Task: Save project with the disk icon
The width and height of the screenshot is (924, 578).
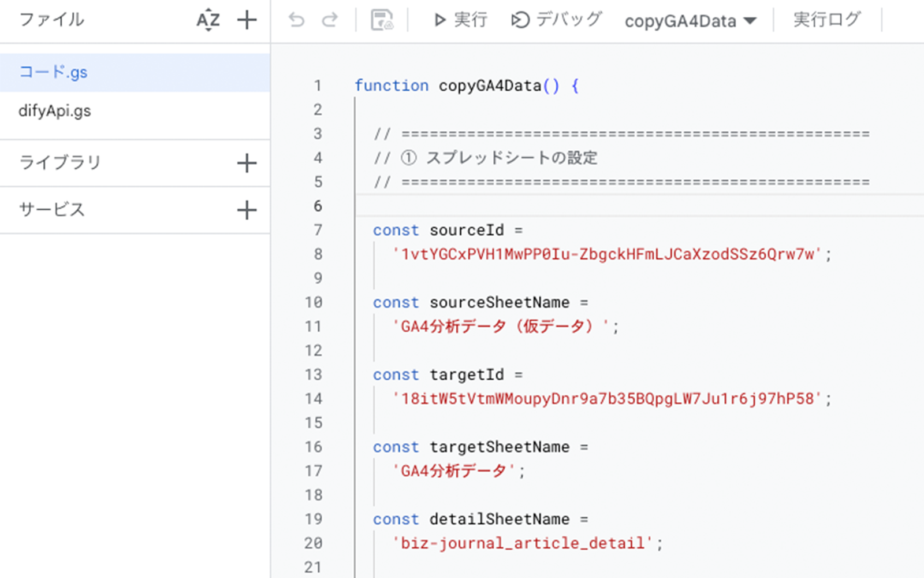Action: click(x=382, y=20)
